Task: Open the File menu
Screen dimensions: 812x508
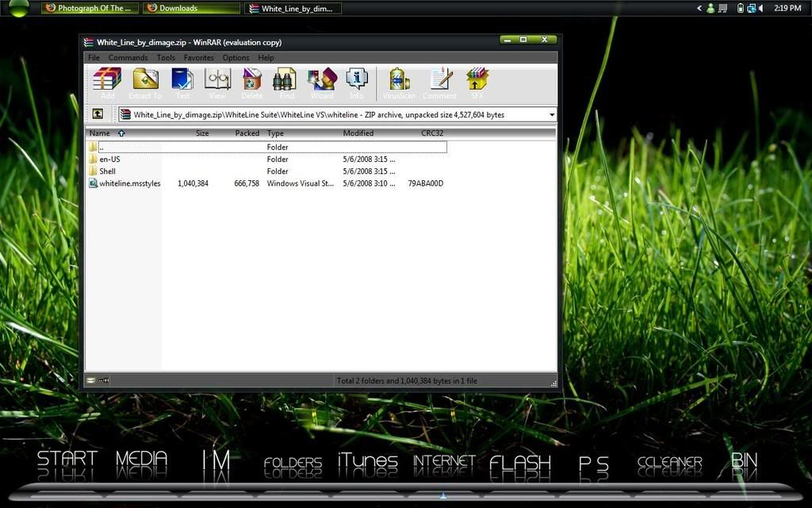Action: pyautogui.click(x=94, y=57)
